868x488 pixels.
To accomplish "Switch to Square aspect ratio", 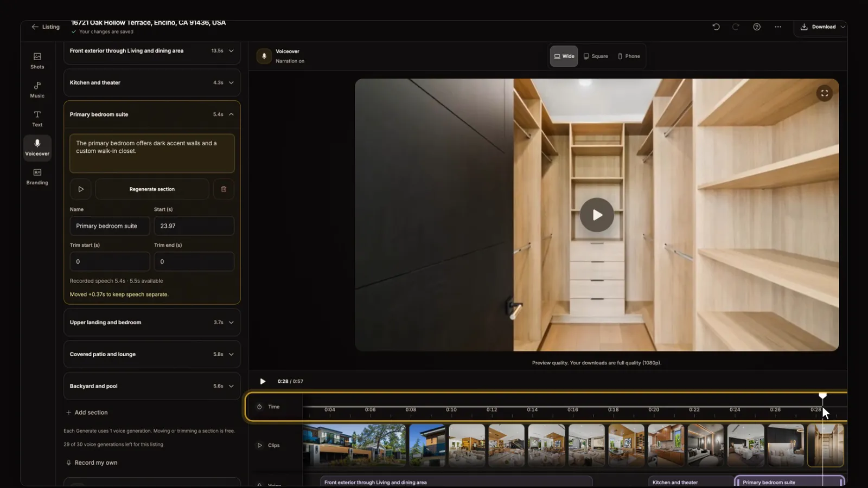I will tap(596, 56).
